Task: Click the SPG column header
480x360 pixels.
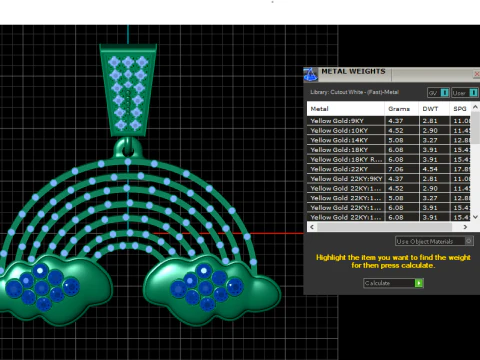Action: [460, 109]
